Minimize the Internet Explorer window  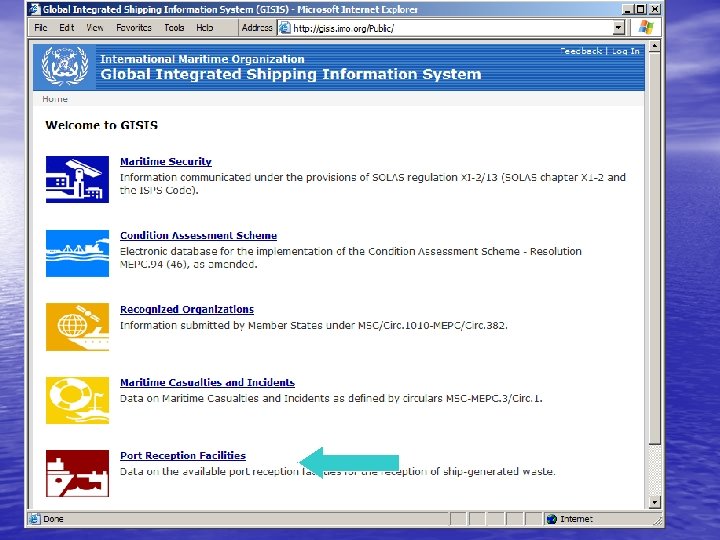(x=628, y=9)
